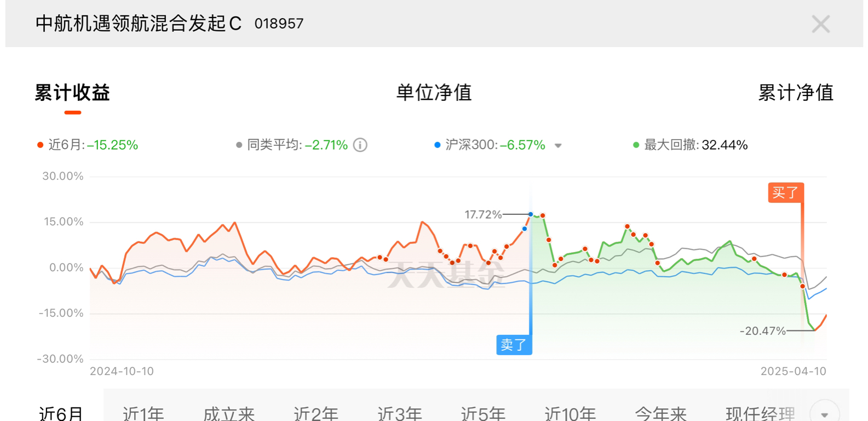Image resolution: width=868 pixels, height=421 pixels.
Task: Choose the 成立来 time range
Action: (229, 413)
